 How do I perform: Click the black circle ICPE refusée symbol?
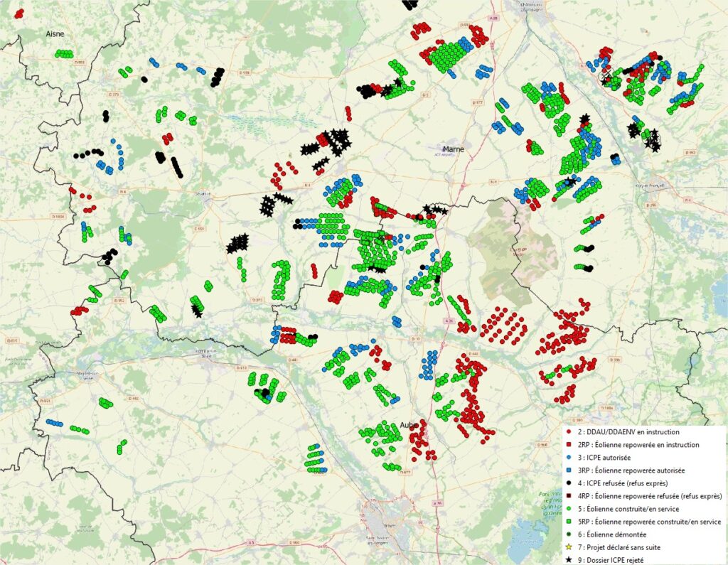569,483
